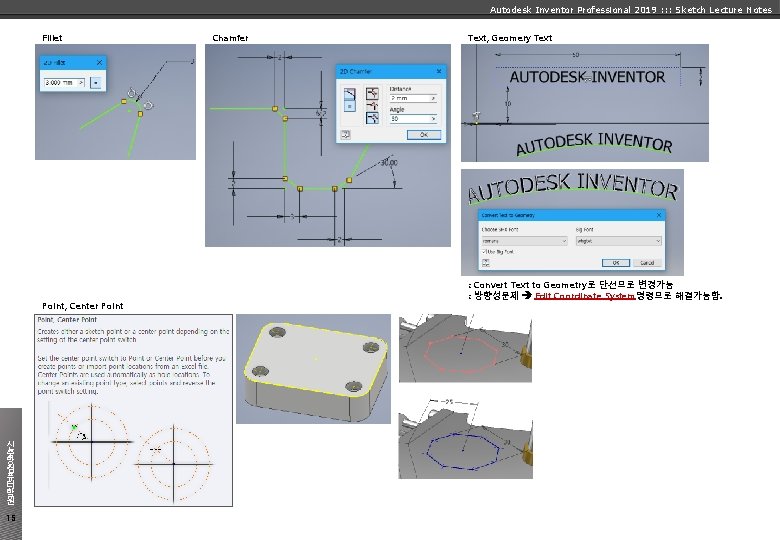Select distance-and-angle chamfer mode icon
Viewport: 780px width, 540px height.
[372, 118]
